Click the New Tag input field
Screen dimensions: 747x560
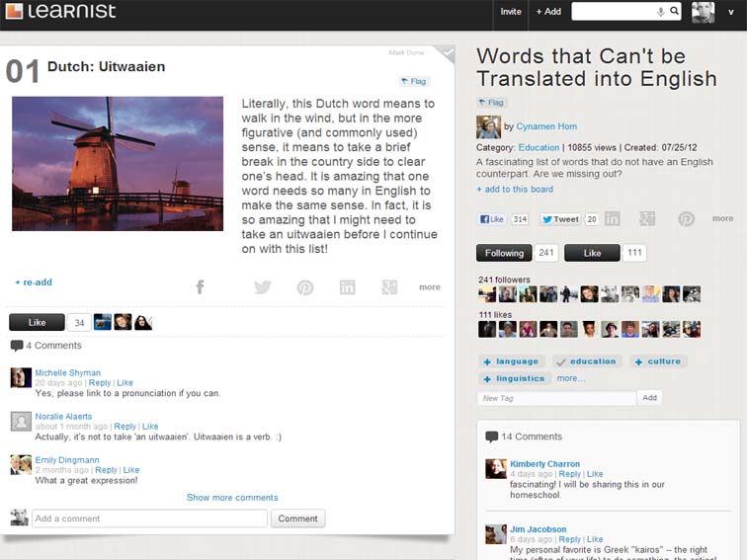pos(556,398)
